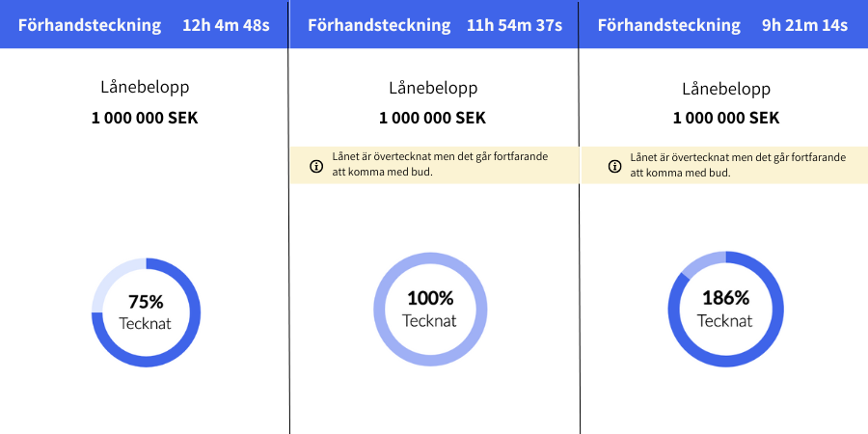Click 1 000 000 SEK amount in the 186% panel
The width and height of the screenshot is (868, 434).
[x=725, y=119]
